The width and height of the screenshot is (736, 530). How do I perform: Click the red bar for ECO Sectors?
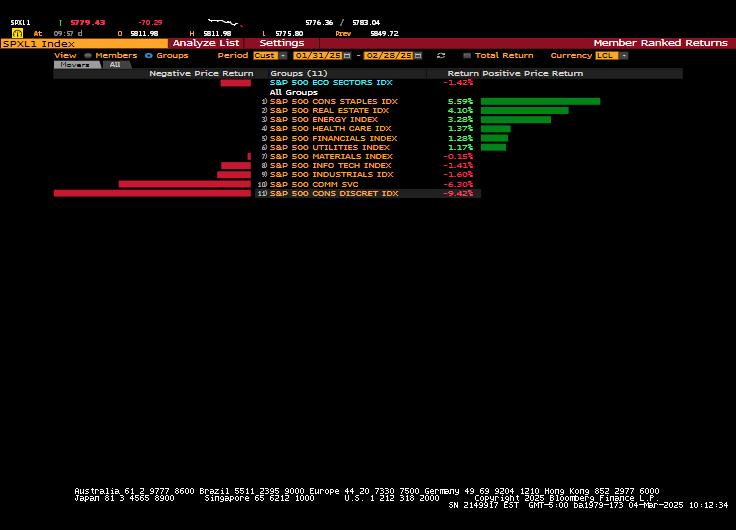click(x=236, y=83)
